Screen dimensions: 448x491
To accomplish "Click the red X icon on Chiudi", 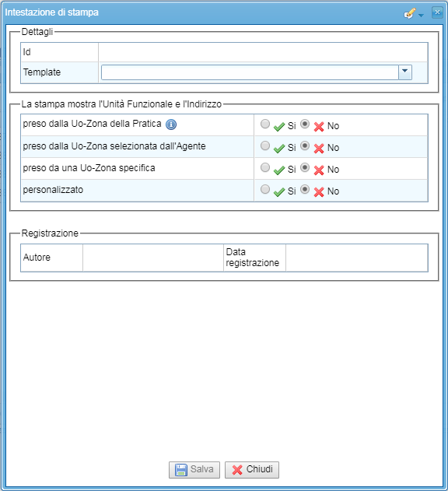I will coord(237,470).
